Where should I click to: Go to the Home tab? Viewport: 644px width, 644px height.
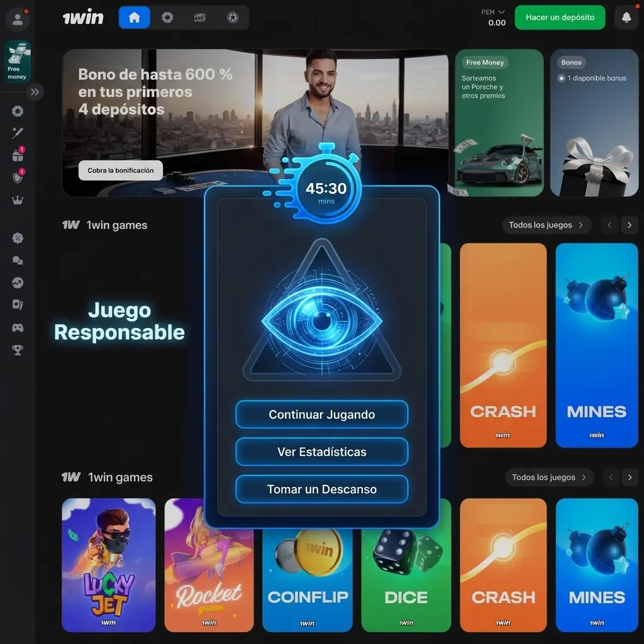pos(135,18)
